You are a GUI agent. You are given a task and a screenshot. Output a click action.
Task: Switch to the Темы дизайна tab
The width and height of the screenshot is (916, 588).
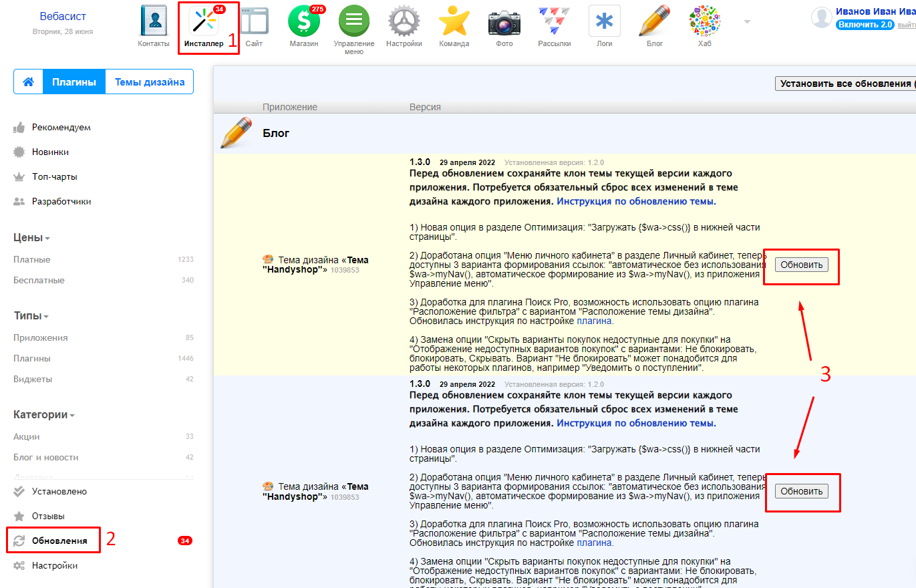pyautogui.click(x=150, y=82)
